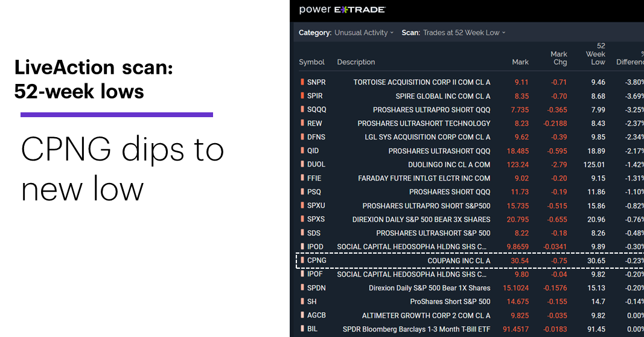Select the AGCB symbol

(316, 315)
